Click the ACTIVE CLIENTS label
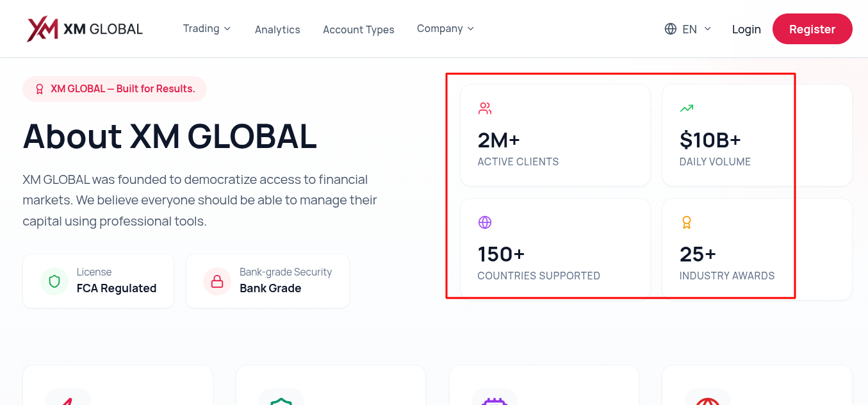The height and width of the screenshot is (405, 868). click(x=518, y=161)
